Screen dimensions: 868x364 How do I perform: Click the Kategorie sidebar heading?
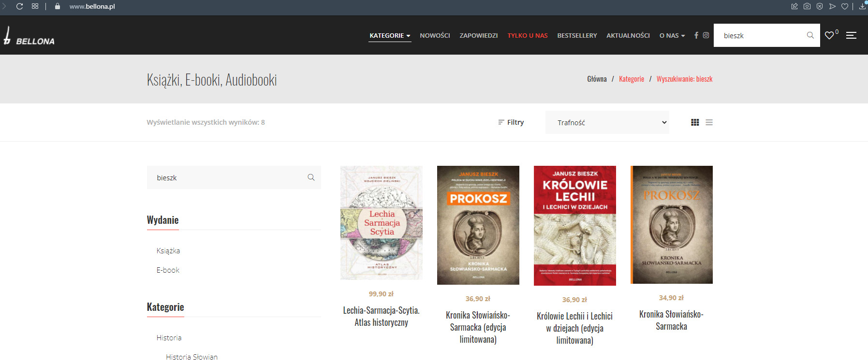[165, 307]
